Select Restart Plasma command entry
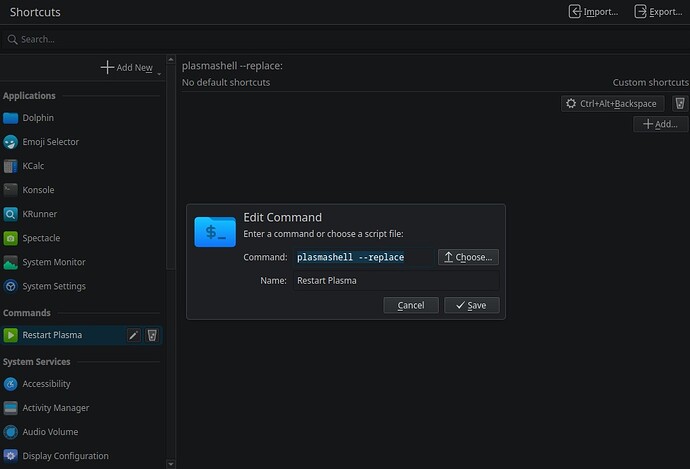The image size is (690, 469). pyautogui.click(x=82, y=335)
